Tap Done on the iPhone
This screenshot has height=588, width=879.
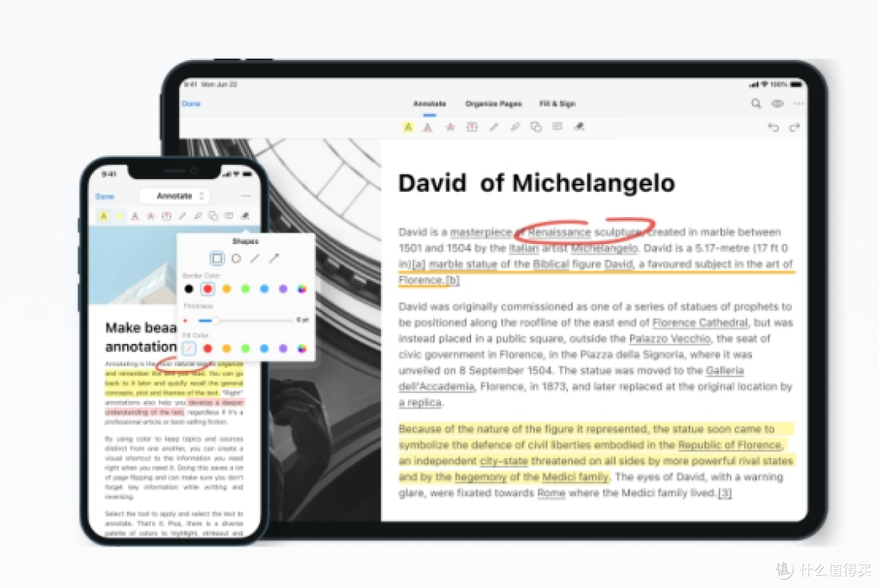(105, 197)
